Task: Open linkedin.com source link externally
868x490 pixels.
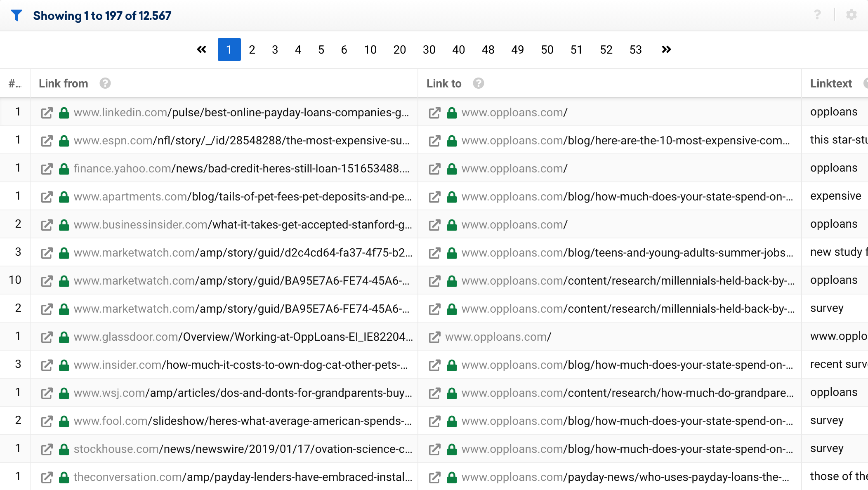Action: point(47,113)
